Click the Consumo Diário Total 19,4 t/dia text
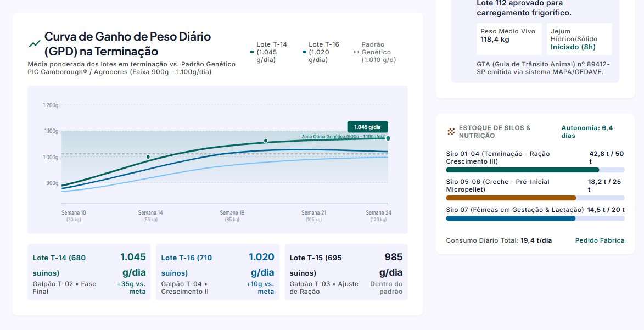 click(x=499, y=240)
